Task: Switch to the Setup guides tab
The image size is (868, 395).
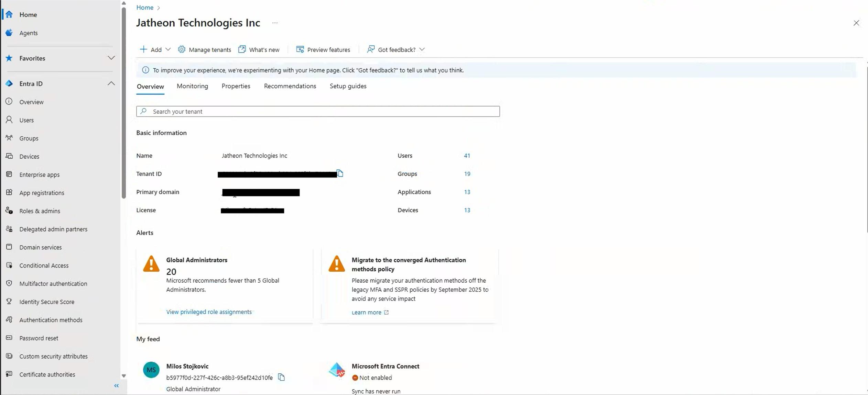Action: click(x=348, y=86)
